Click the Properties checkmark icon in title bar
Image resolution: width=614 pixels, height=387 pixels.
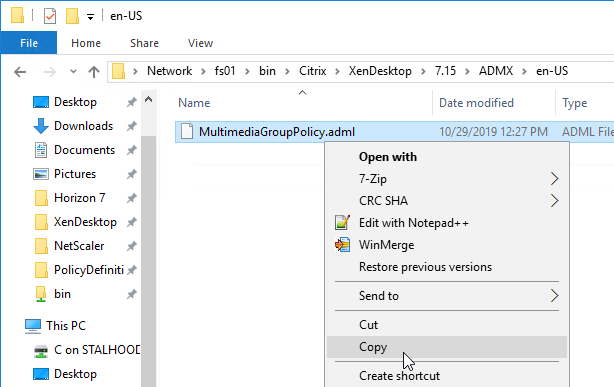point(50,16)
